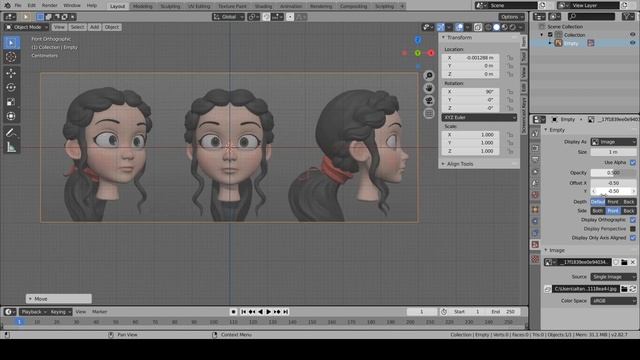This screenshot has height=360, width=640.
Task: Adjust the Opacity slider
Action: coord(613,173)
